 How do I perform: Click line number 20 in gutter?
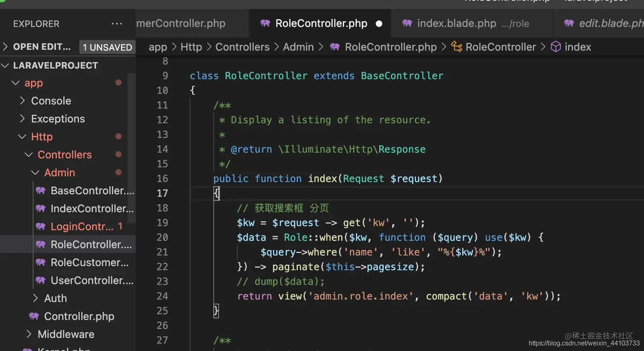pyautogui.click(x=162, y=237)
